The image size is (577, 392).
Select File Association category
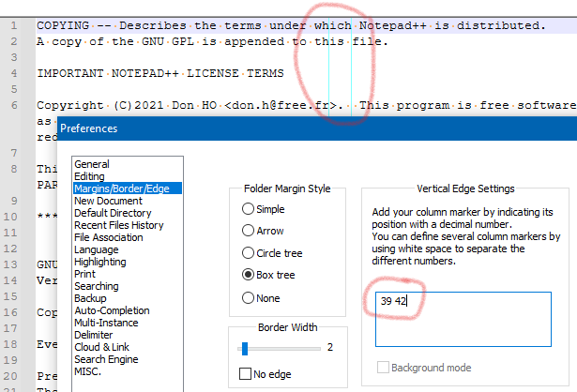tap(109, 237)
